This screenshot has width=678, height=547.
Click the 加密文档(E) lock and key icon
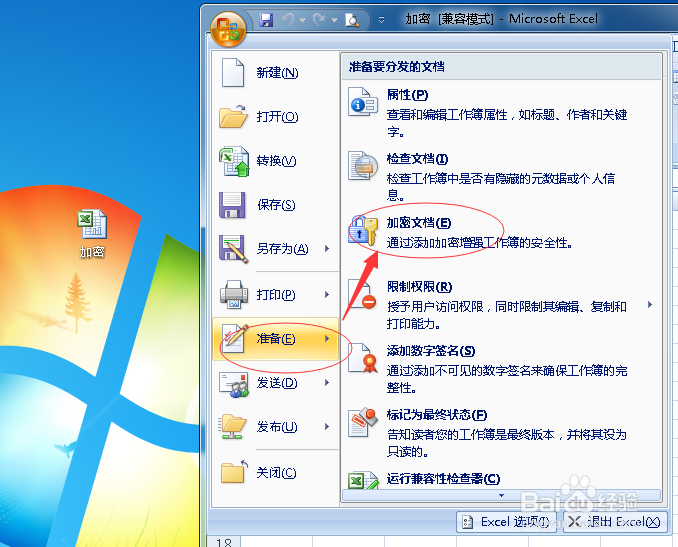pyautogui.click(x=363, y=230)
